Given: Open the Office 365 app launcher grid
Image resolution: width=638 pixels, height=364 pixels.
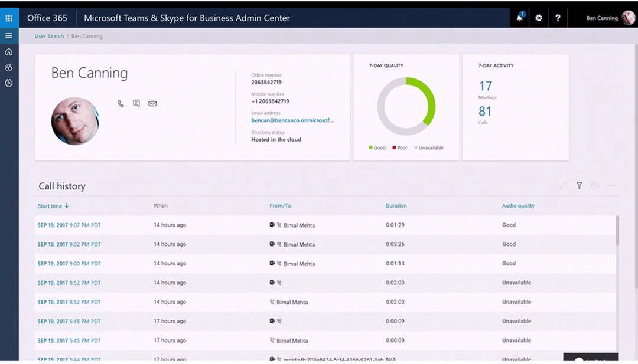Looking at the screenshot, I should tap(9, 18).
